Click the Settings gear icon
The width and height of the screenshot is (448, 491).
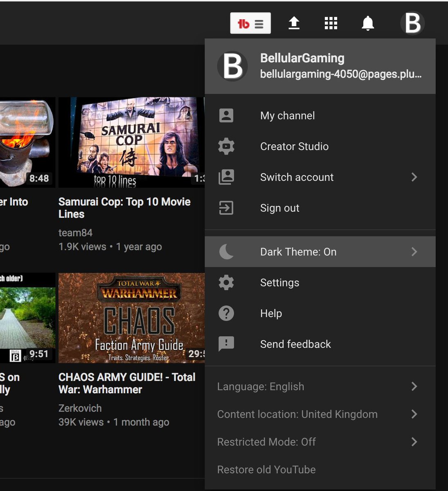[x=226, y=282]
